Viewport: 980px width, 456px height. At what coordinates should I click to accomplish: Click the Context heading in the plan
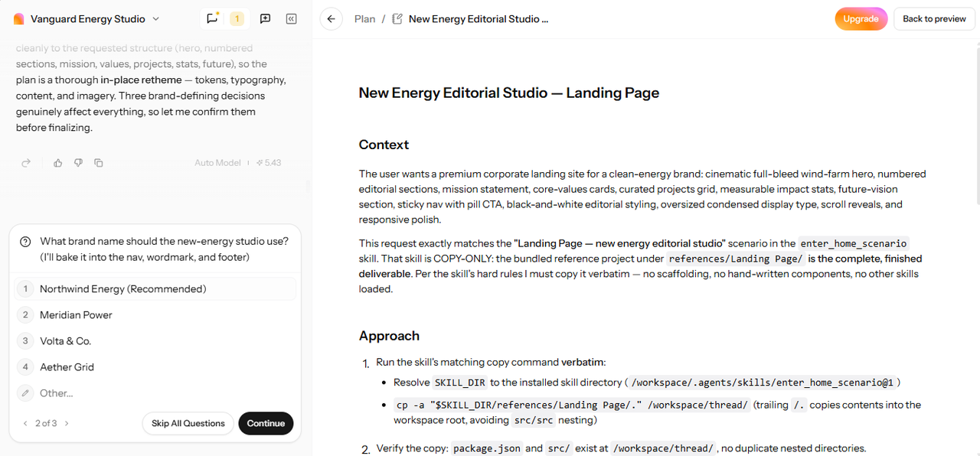(384, 145)
